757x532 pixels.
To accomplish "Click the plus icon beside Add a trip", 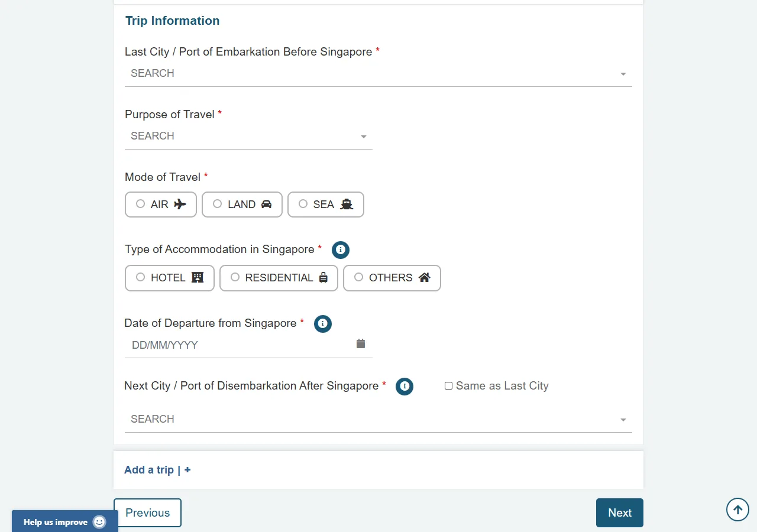I will click(187, 470).
